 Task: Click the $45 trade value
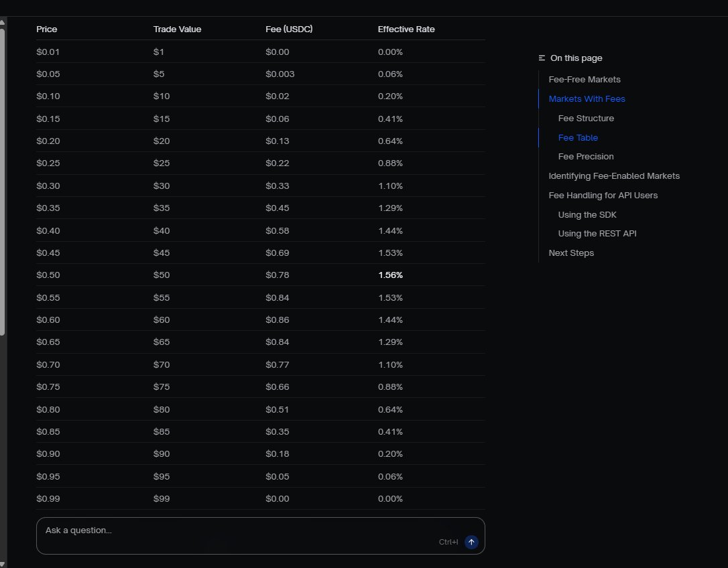[x=162, y=253]
